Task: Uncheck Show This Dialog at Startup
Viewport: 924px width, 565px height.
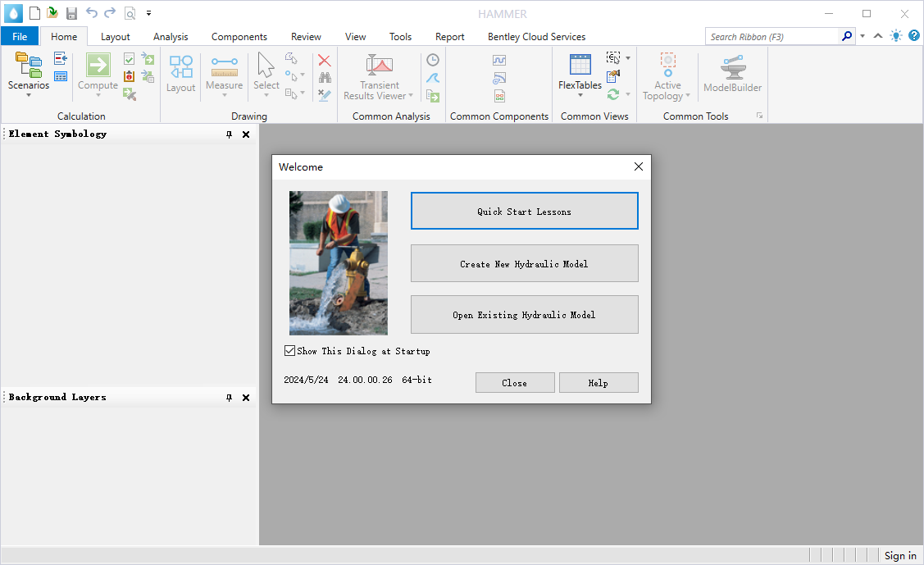Action: [289, 351]
